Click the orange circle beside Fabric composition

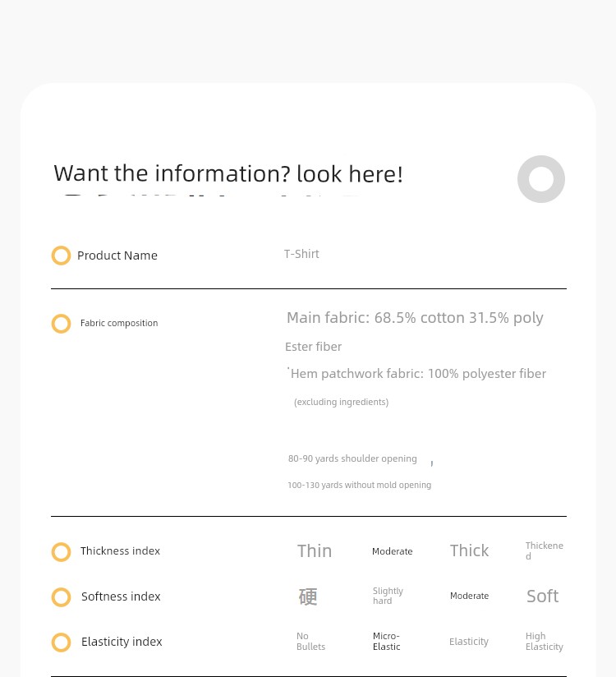coord(61,324)
